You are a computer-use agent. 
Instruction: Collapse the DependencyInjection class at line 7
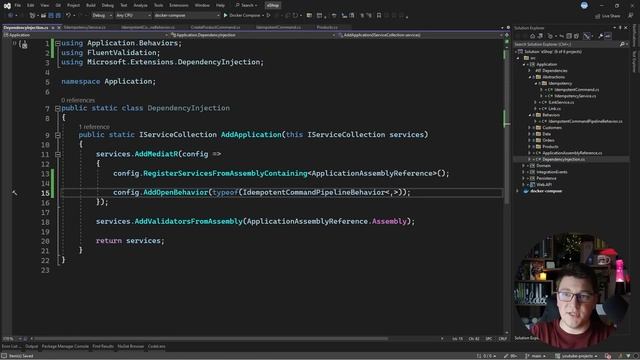pos(58,109)
